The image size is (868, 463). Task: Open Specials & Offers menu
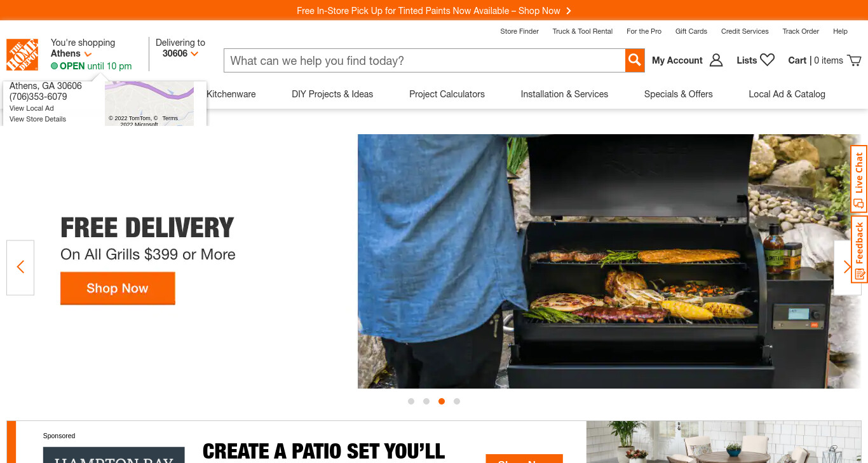coord(679,94)
